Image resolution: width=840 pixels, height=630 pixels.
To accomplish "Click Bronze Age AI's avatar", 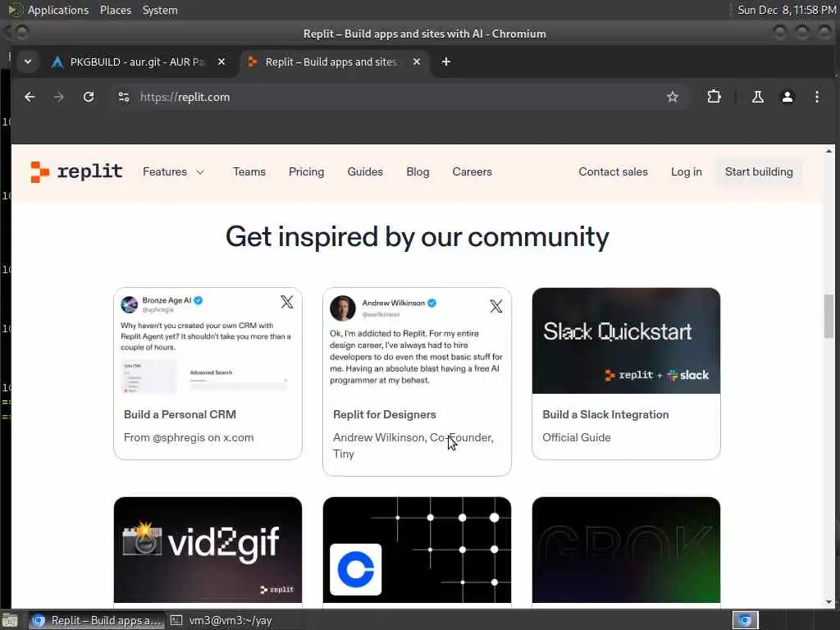I will (129, 304).
